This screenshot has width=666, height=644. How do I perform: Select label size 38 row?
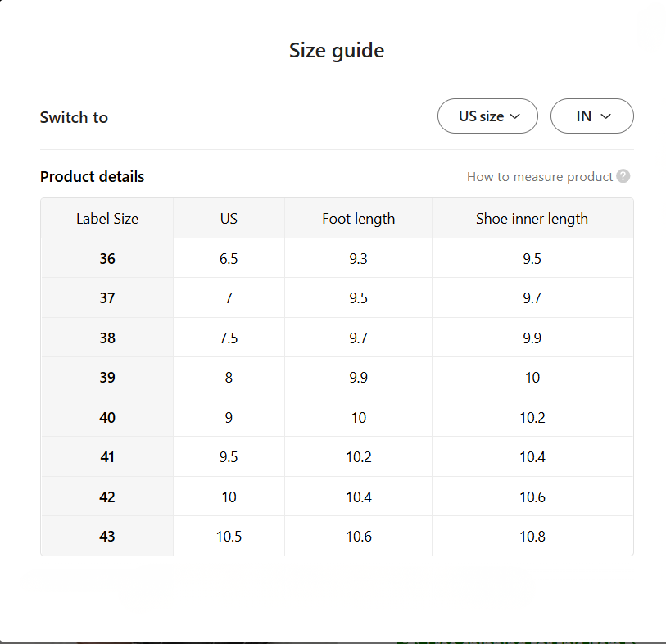tap(107, 338)
